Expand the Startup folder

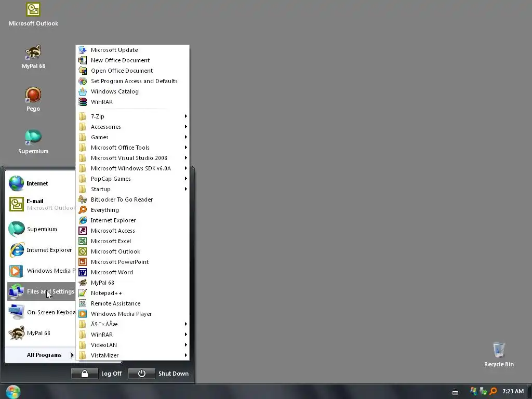pyautogui.click(x=132, y=189)
